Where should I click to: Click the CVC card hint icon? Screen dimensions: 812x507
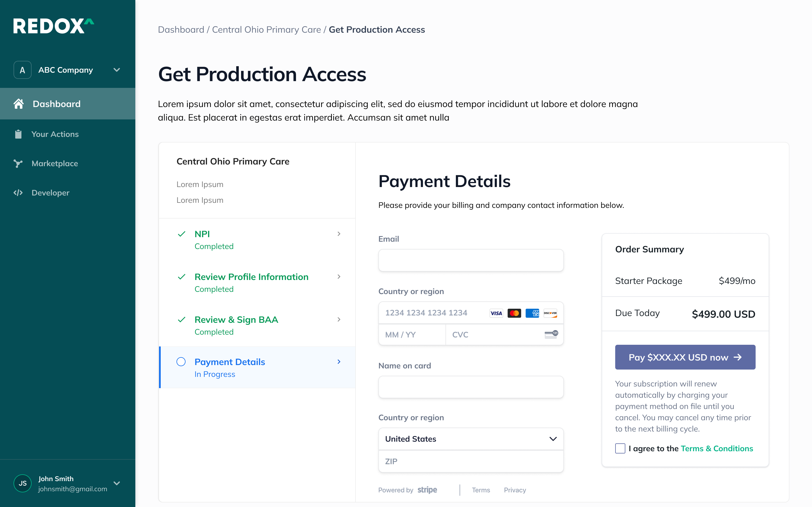pyautogui.click(x=551, y=334)
